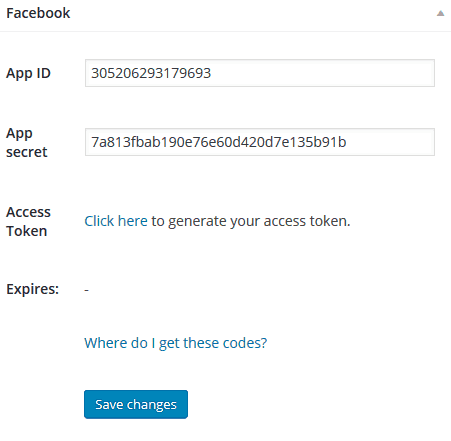Image resolution: width=451 pixels, height=441 pixels.
Task: Collapse the Facebook panel using the arrow
Action: coord(440,13)
